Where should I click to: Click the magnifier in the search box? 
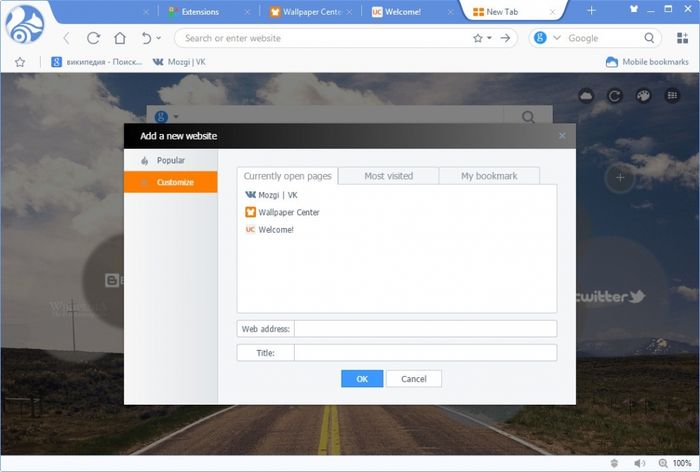650,38
